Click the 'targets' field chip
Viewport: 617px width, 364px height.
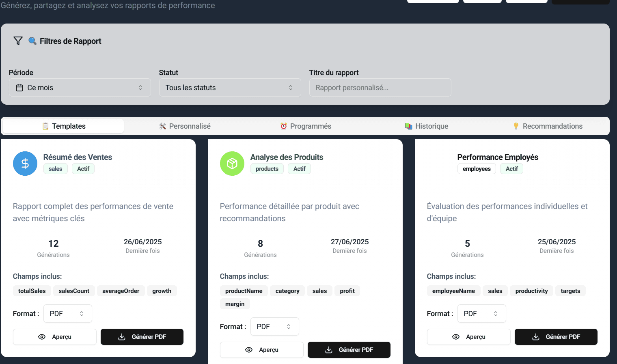pyautogui.click(x=571, y=291)
